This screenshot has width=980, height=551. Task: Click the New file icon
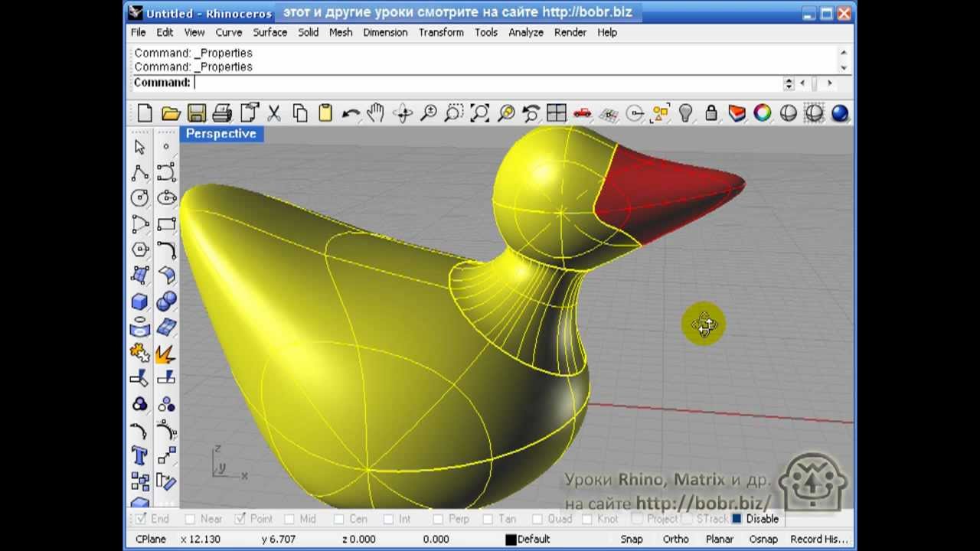tap(145, 113)
